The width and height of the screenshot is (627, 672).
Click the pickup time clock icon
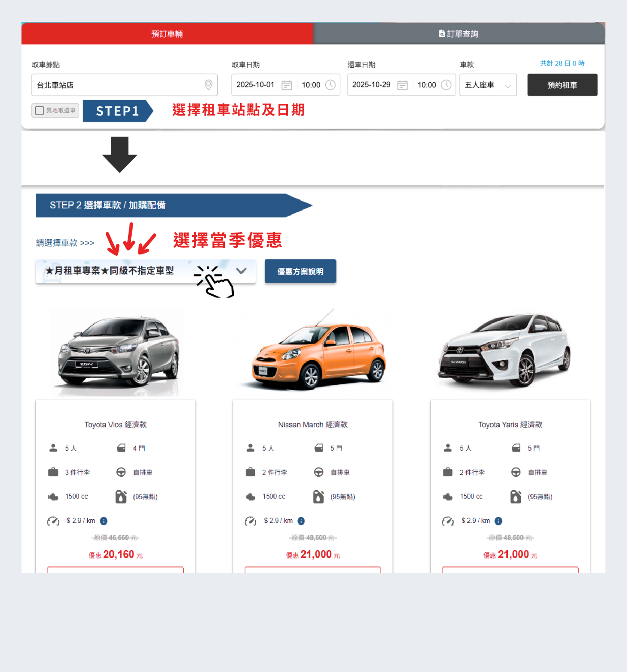pos(331,85)
